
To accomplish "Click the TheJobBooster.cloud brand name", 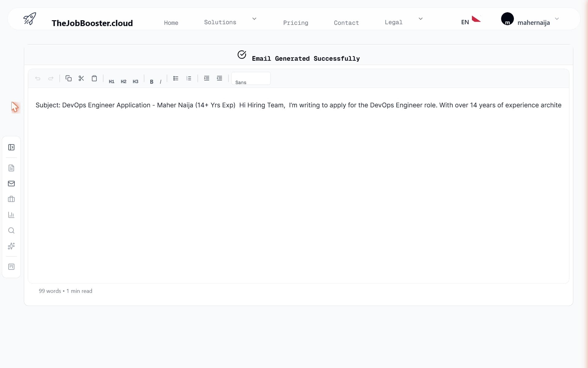I will click(92, 23).
